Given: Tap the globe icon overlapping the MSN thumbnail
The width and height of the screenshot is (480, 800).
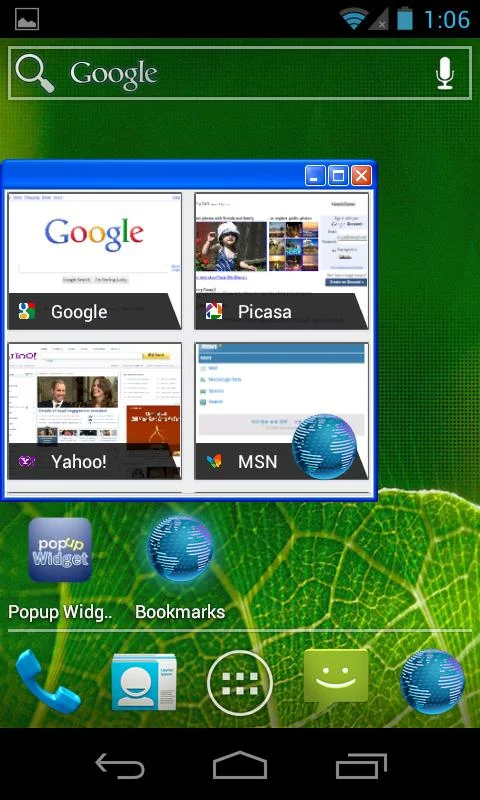Looking at the screenshot, I should pos(324,446).
